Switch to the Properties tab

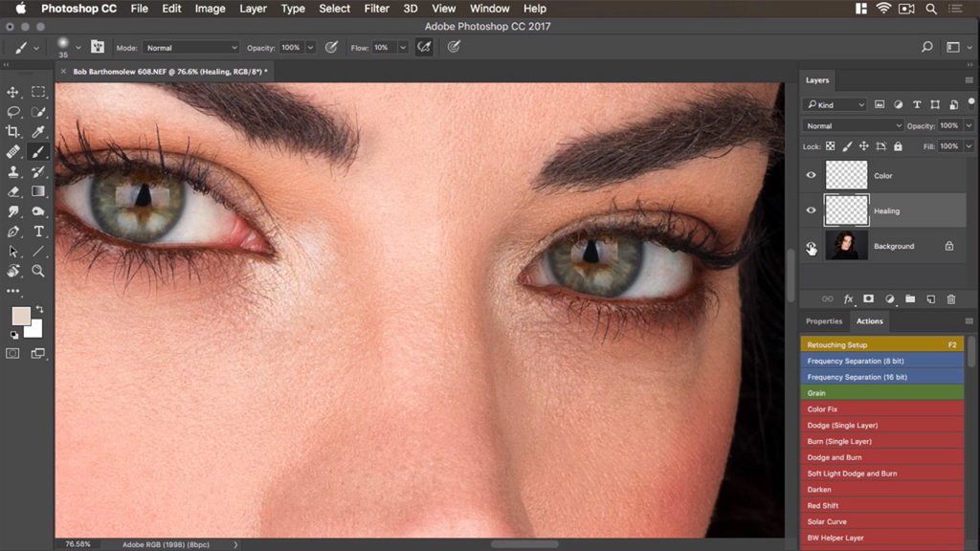[x=824, y=320]
